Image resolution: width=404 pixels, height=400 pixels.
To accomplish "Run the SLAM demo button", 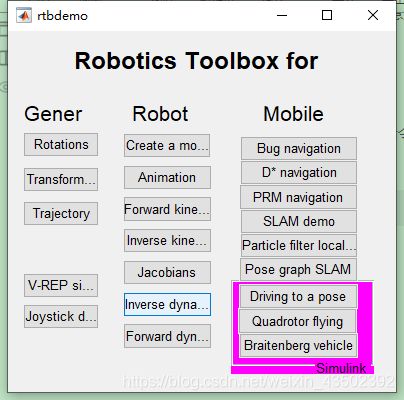I will (x=299, y=221).
